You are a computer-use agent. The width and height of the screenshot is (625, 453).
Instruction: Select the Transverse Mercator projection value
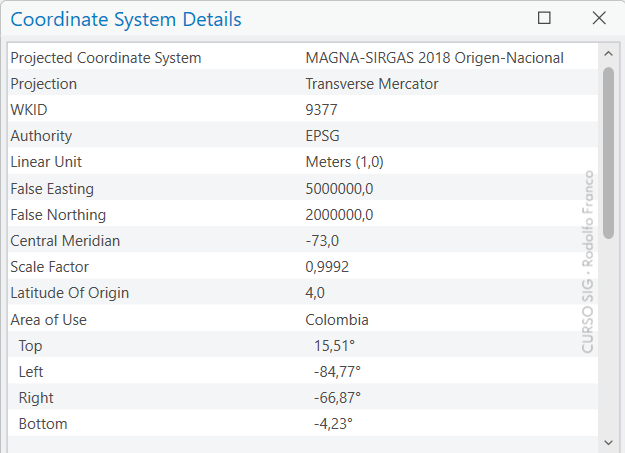point(371,84)
